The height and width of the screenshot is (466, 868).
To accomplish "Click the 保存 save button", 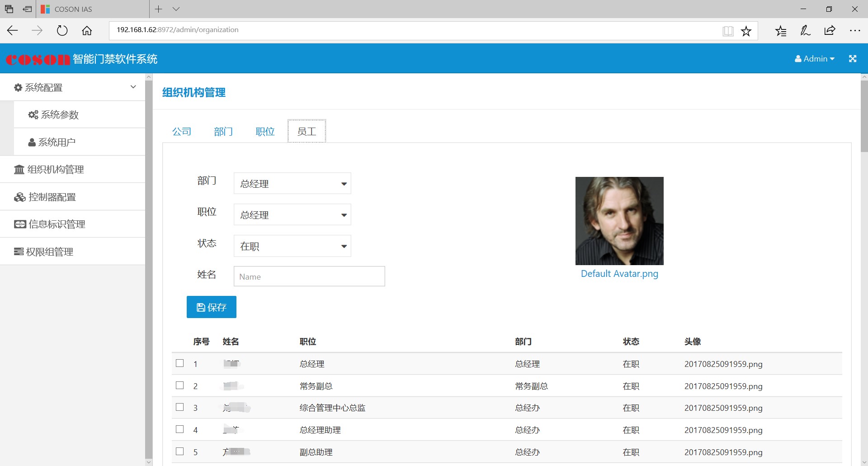I will pos(211,307).
